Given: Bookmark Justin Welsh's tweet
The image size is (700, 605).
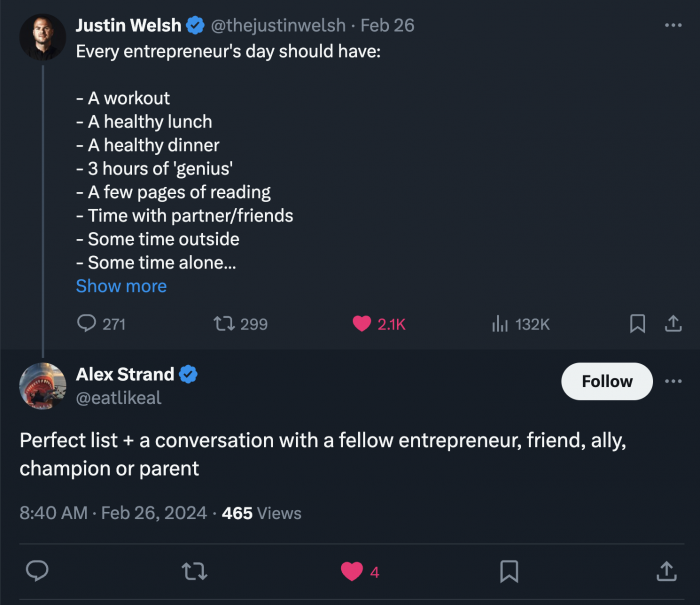Looking at the screenshot, I should pos(637,324).
